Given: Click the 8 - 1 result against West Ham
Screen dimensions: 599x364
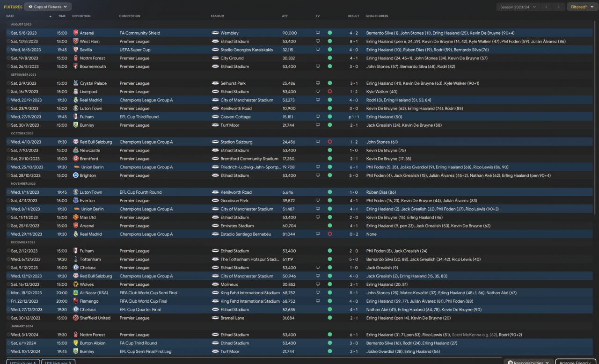Looking at the screenshot, I should [354, 42].
